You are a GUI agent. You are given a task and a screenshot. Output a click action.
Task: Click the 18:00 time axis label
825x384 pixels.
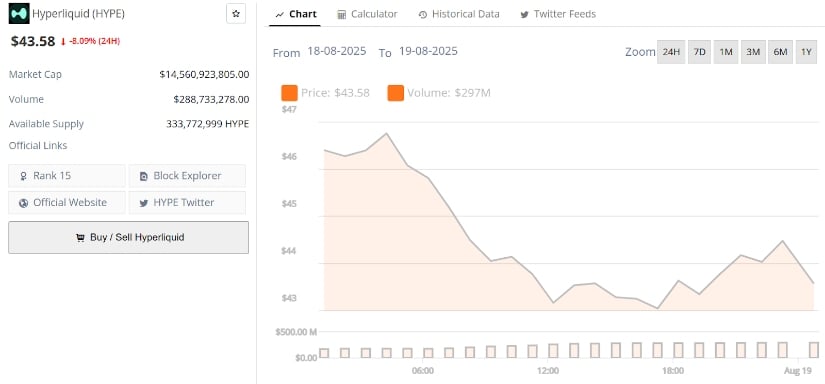tap(673, 371)
